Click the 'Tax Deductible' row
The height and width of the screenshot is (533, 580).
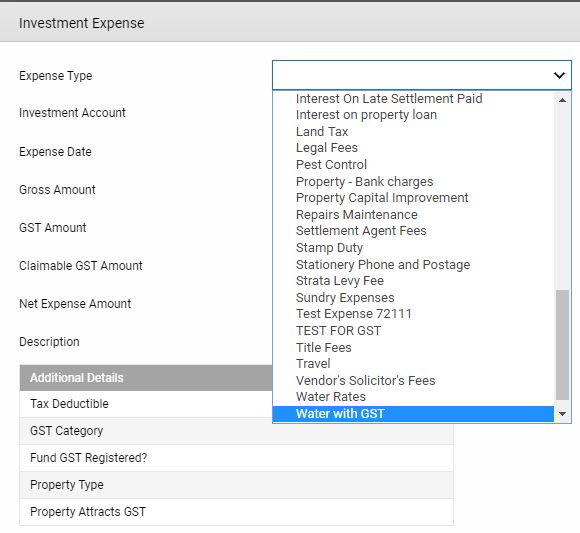click(146, 404)
